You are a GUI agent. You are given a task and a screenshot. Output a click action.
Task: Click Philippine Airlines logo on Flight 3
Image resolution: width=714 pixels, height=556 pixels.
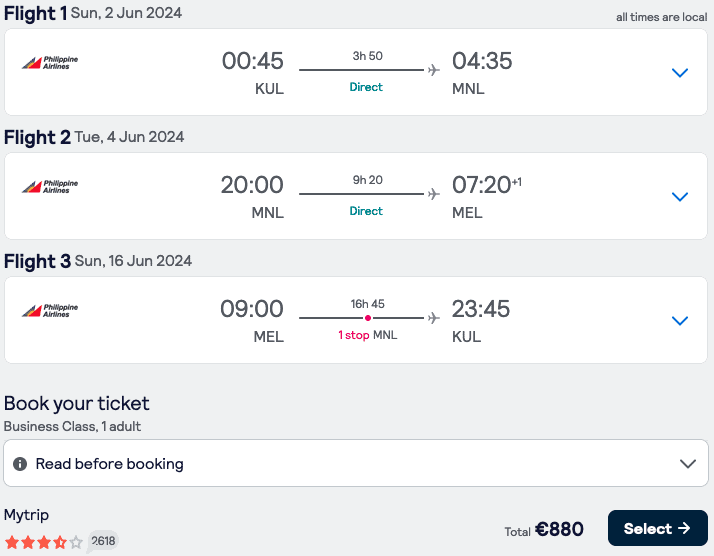(49, 311)
